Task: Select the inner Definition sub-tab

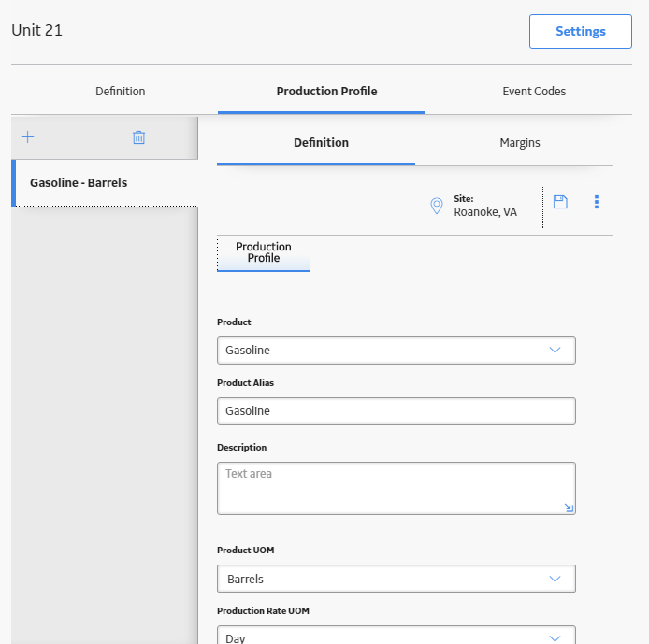Action: click(321, 143)
